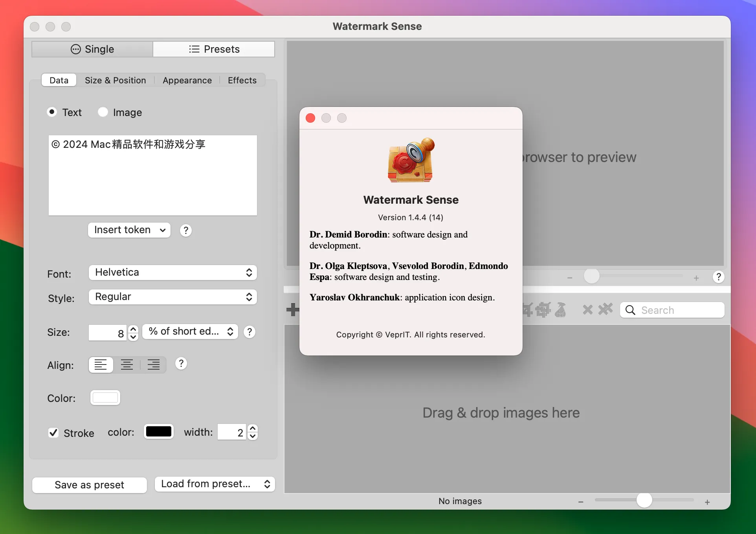Increase Size value with stepper up
This screenshot has width=756, height=534.
click(x=133, y=329)
